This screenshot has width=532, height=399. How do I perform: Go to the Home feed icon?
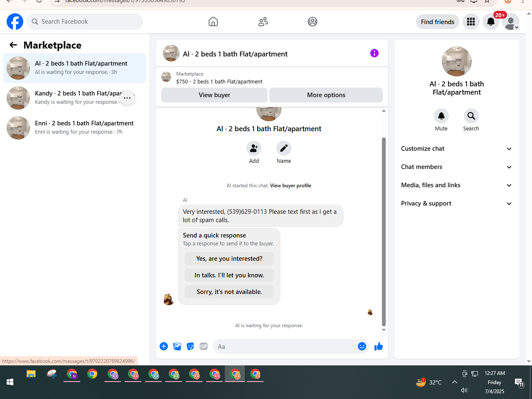point(213,22)
